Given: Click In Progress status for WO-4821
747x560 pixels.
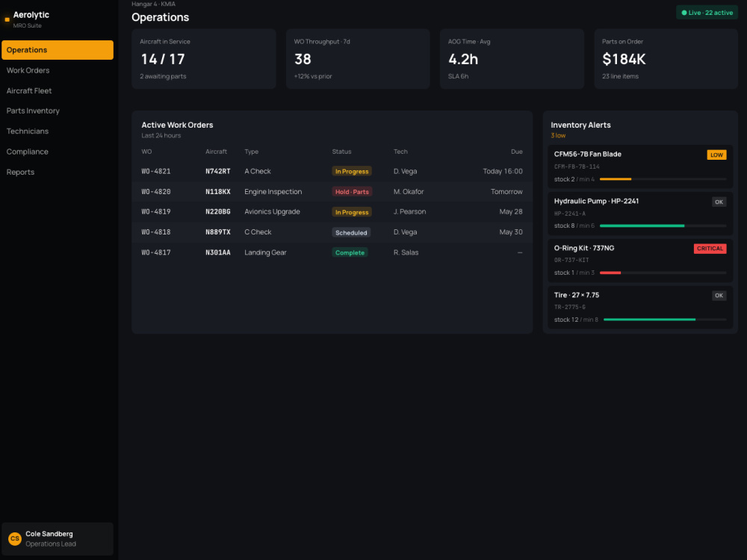Looking at the screenshot, I should point(352,172).
